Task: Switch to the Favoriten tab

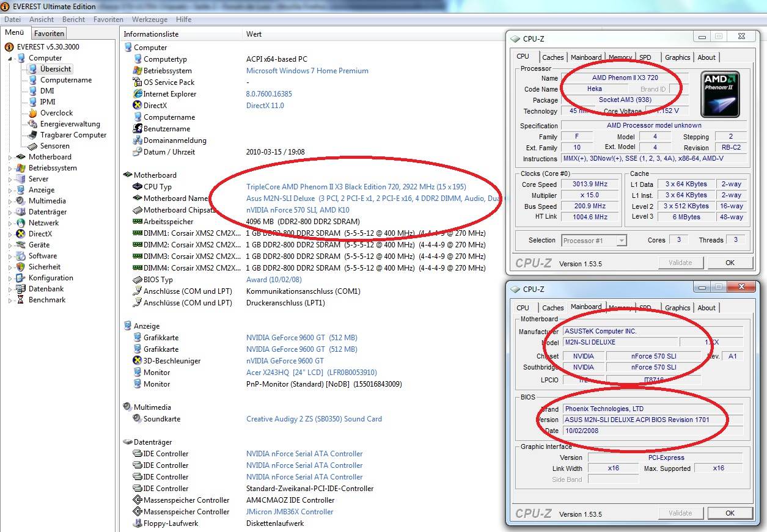Action: pos(48,34)
